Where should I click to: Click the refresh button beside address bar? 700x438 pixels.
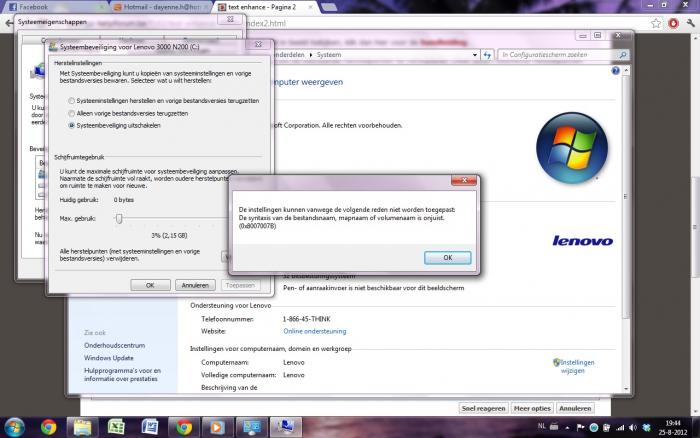[487, 55]
